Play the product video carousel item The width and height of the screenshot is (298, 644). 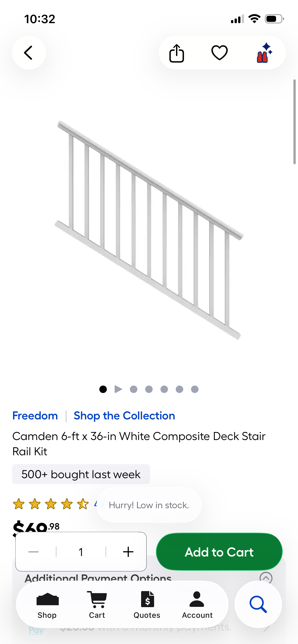[x=118, y=389]
